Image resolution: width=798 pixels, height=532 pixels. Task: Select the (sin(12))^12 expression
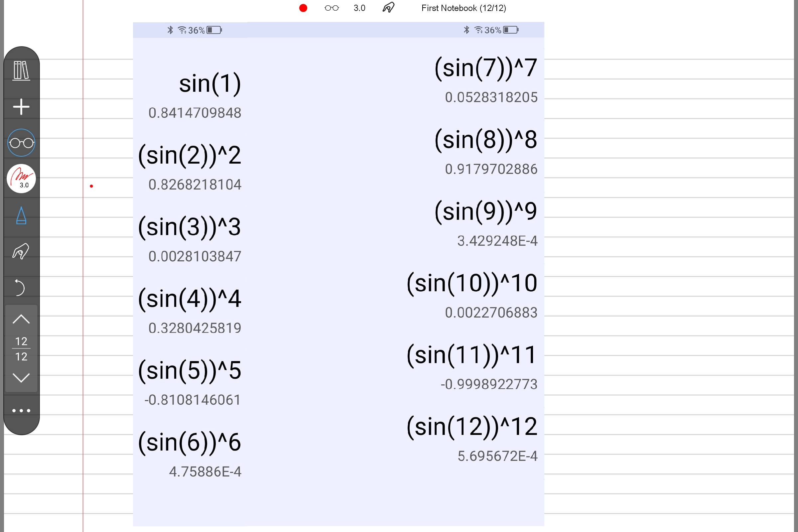pos(472,427)
